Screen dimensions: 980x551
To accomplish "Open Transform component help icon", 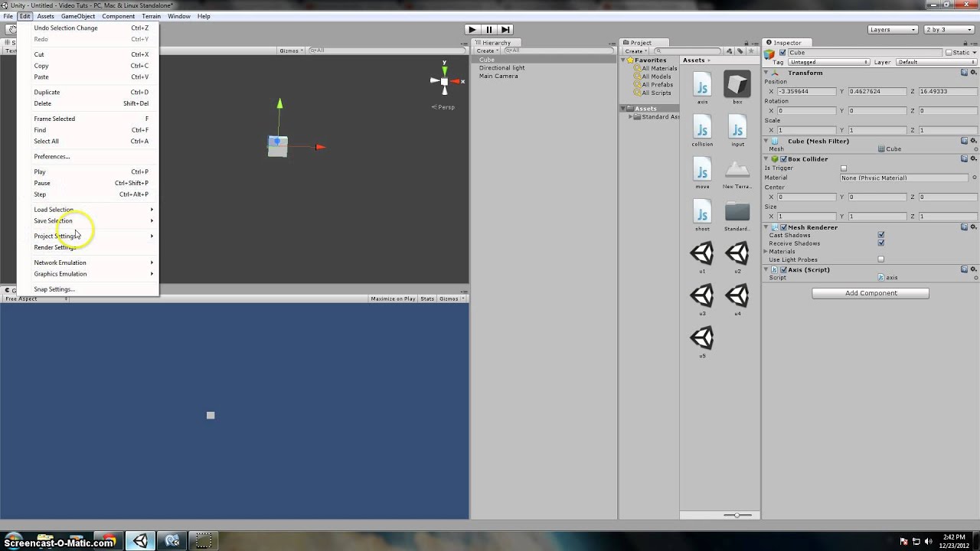I will (x=964, y=73).
